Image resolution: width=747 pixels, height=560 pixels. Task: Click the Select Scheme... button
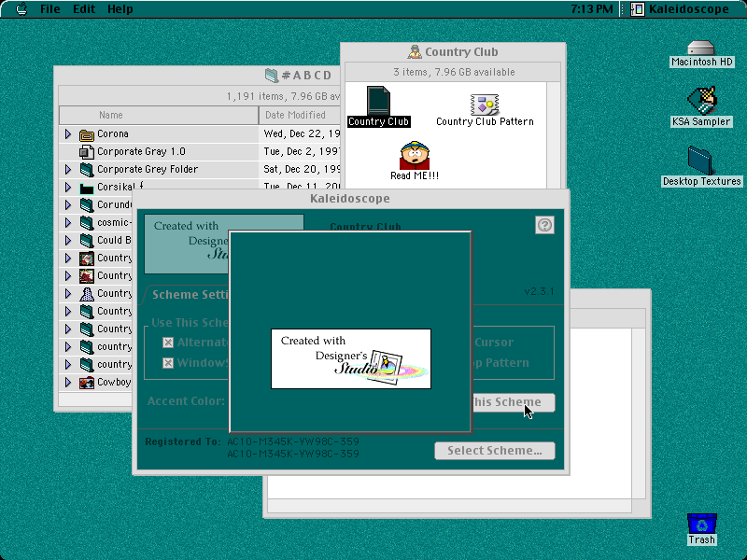[495, 451]
